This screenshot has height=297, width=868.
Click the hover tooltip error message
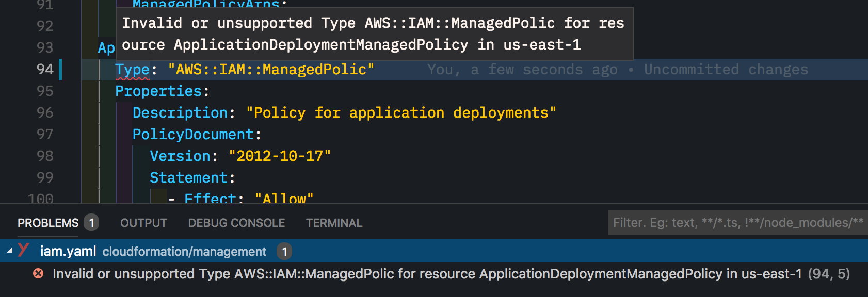tap(373, 34)
